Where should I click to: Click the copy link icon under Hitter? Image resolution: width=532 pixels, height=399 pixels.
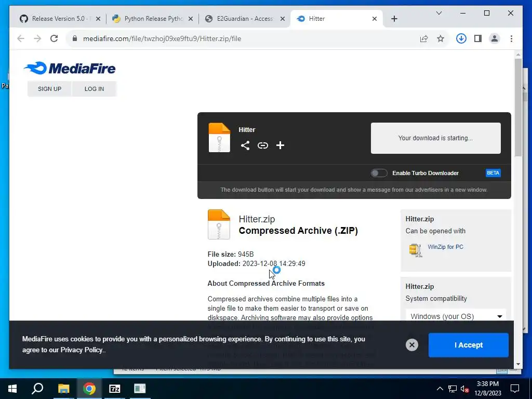pos(262,145)
